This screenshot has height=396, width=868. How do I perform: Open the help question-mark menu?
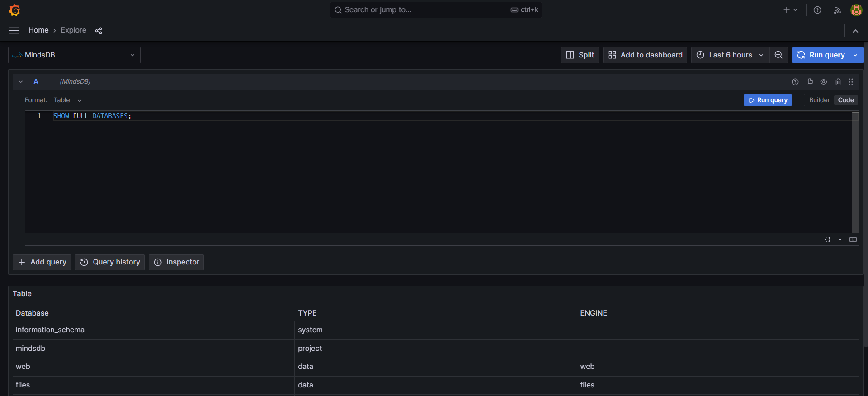coord(817,10)
